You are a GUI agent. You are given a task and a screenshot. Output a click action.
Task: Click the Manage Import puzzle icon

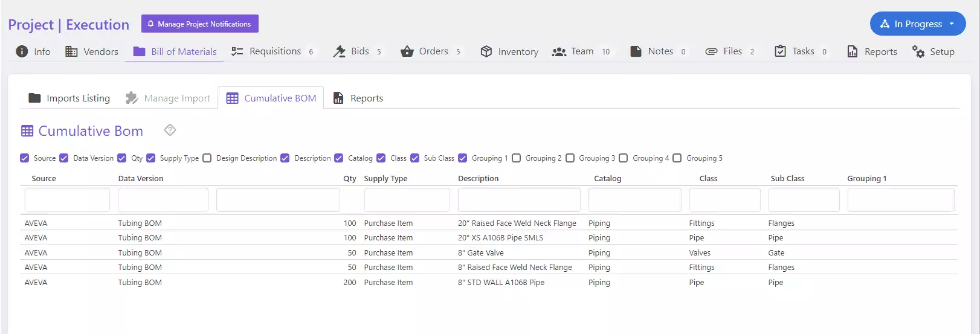pyautogui.click(x=132, y=98)
